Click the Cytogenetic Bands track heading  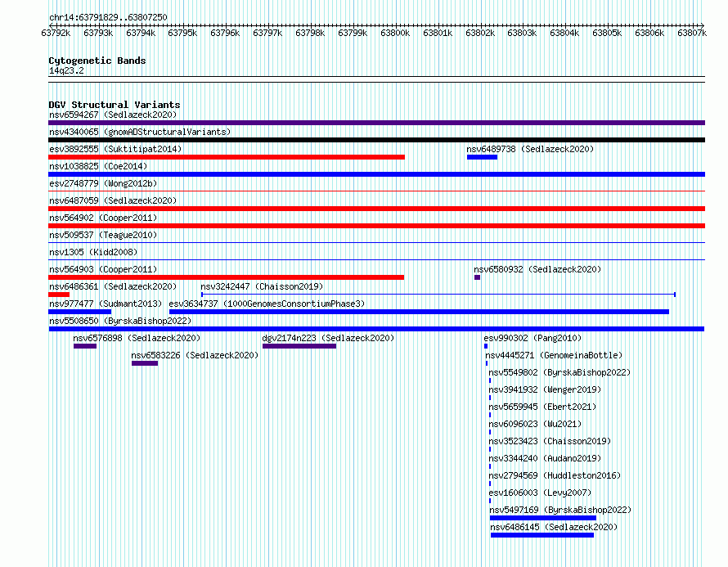tap(97, 61)
